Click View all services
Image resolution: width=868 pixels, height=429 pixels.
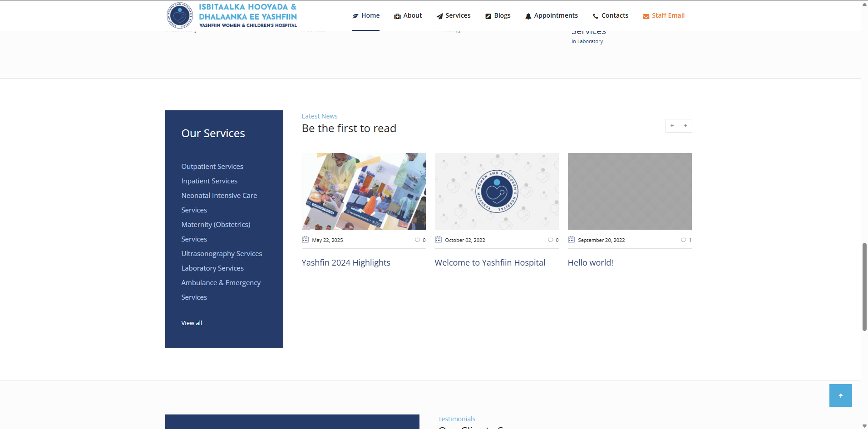(x=192, y=323)
